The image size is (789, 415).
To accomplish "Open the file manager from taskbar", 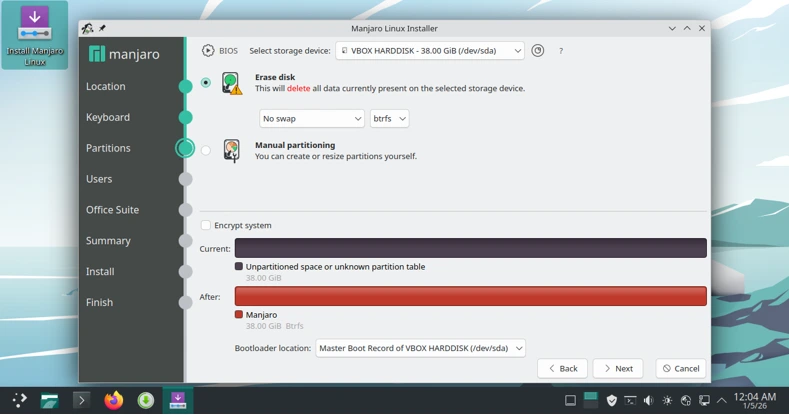I will click(49, 400).
